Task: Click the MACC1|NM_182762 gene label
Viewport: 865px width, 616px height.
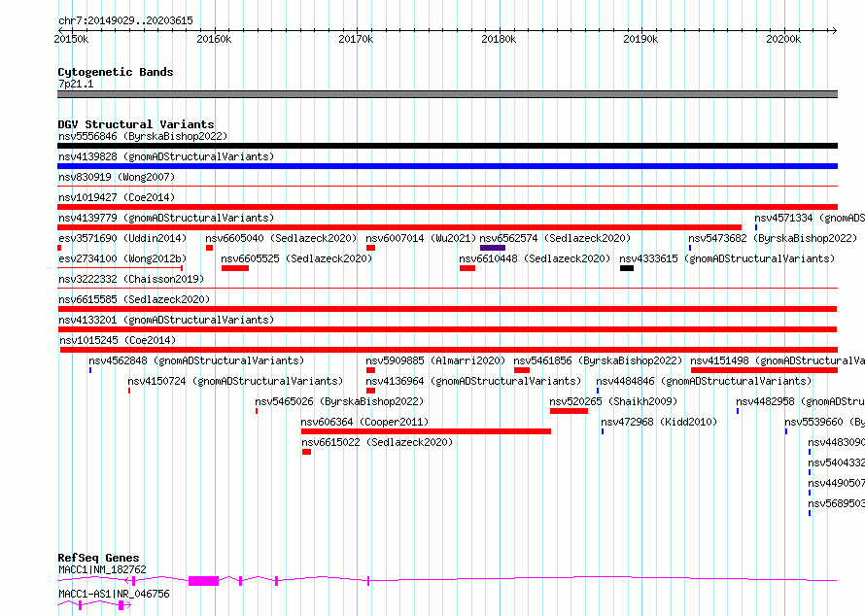Action: click(x=102, y=569)
